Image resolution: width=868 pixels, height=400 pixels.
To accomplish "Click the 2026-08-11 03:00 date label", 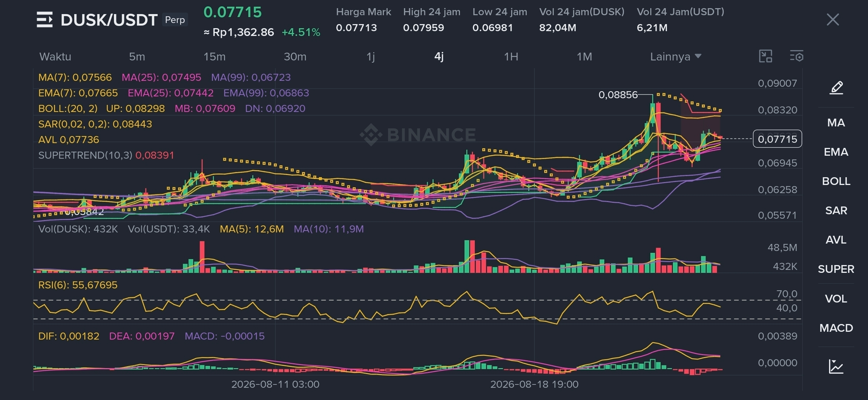I will [275, 384].
